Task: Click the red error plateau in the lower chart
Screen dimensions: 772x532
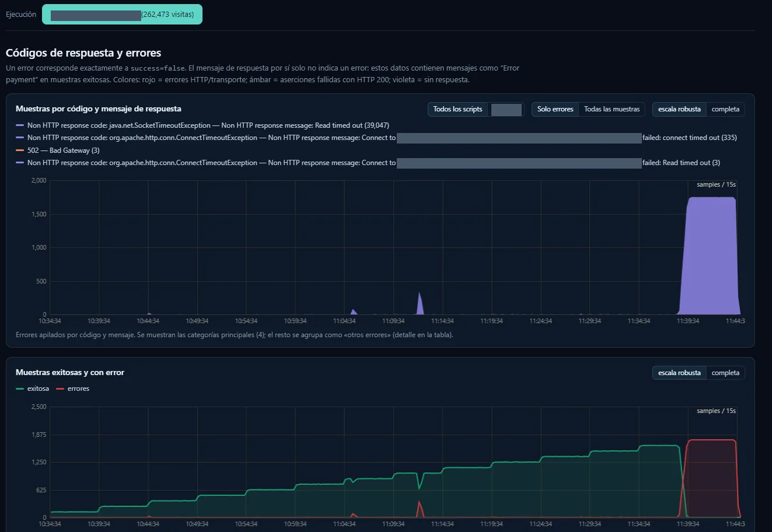Action: pos(711,478)
